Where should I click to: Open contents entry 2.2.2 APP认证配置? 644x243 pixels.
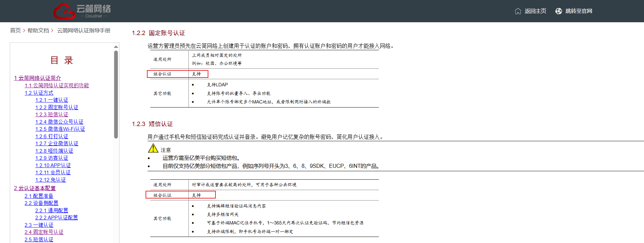pos(56,217)
